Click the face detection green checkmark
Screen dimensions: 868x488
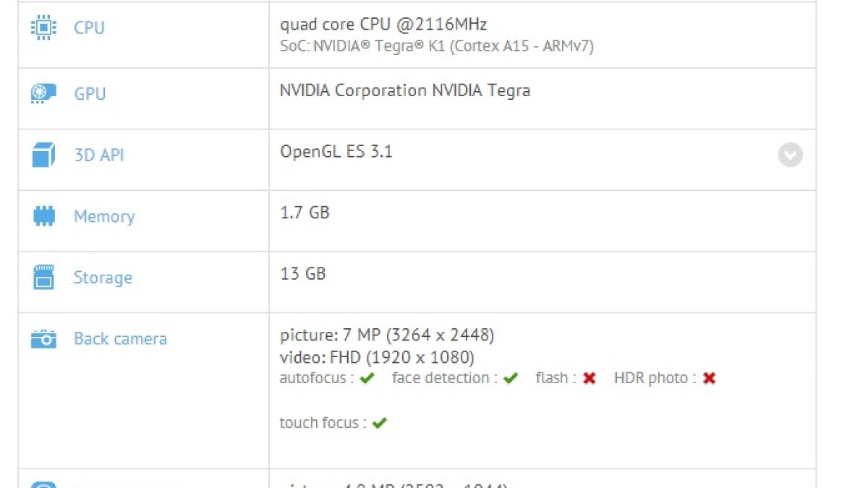[511, 378]
